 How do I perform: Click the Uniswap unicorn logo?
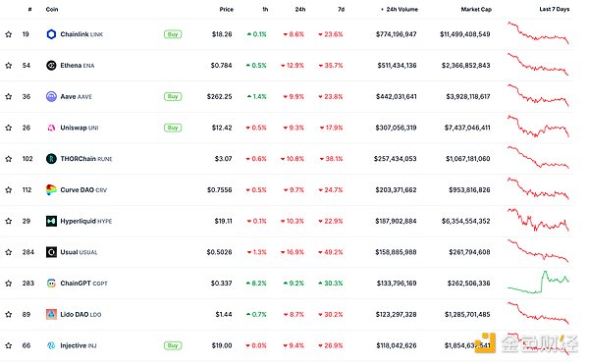[51, 128]
